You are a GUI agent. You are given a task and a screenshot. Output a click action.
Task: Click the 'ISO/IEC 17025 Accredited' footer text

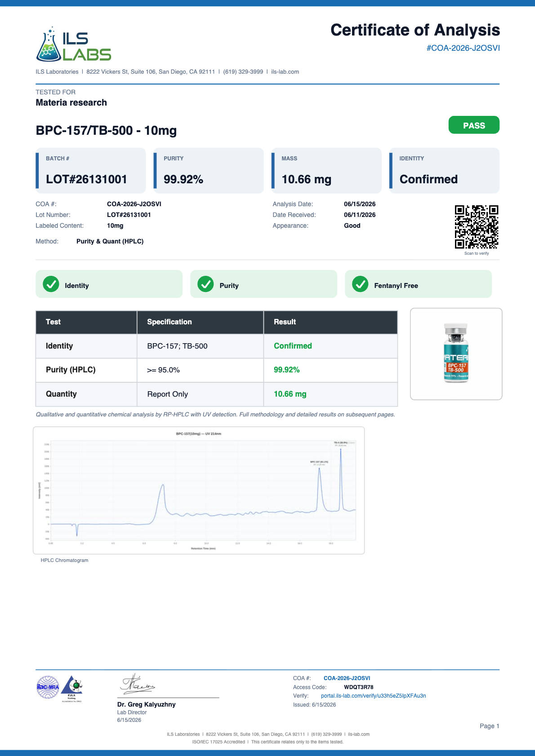(218, 742)
